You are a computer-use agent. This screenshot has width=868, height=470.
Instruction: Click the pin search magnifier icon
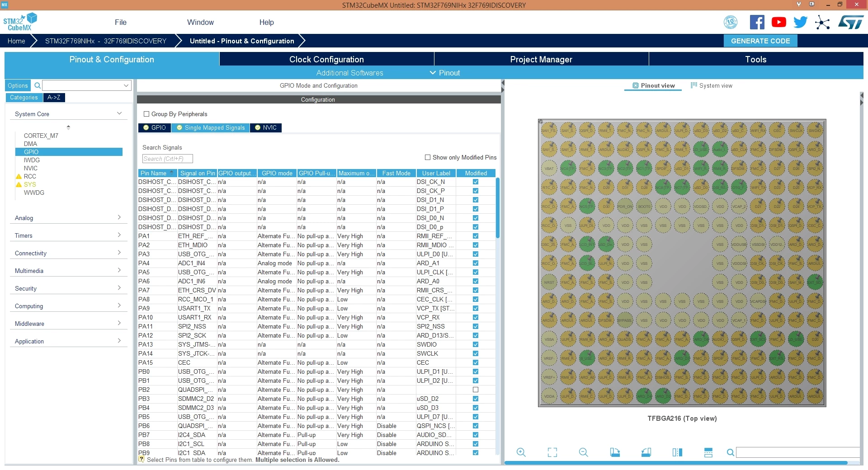click(730, 452)
